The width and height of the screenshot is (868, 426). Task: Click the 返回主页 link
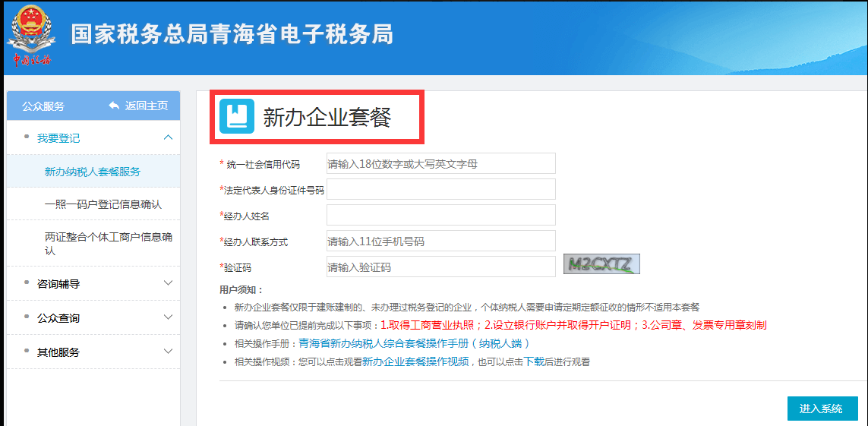pyautogui.click(x=146, y=106)
